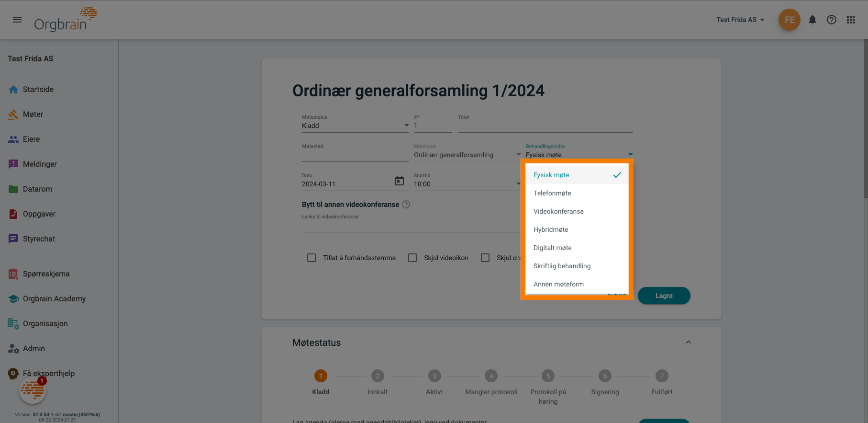868x423 pixels.
Task: Open the Møtestatus Kladd dropdown
Action: [356, 126]
